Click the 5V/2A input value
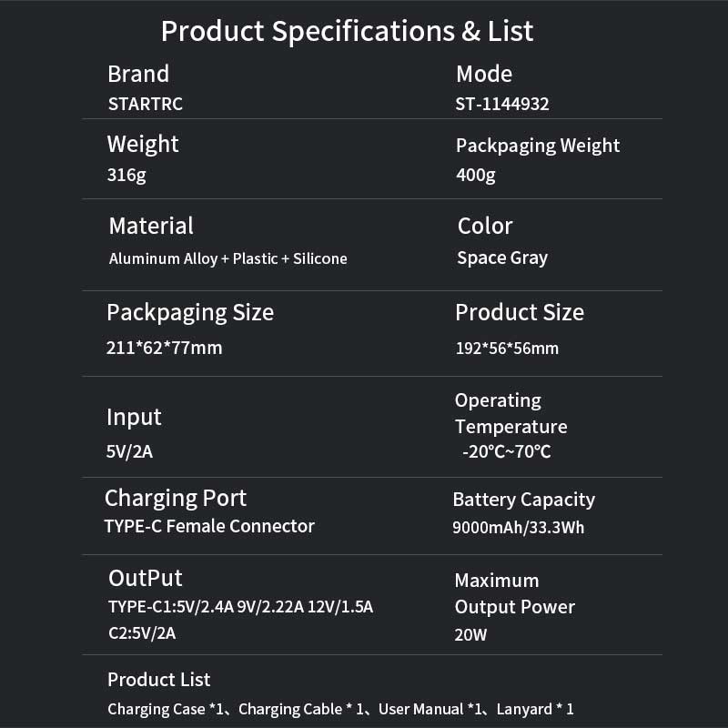This screenshot has width=728, height=728. [132, 450]
